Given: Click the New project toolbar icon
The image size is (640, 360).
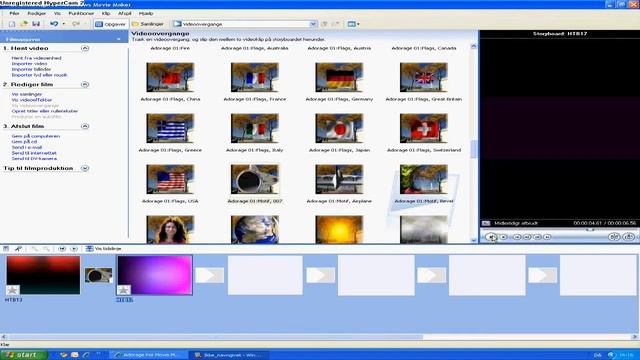Looking at the screenshot, I should 12,24.
